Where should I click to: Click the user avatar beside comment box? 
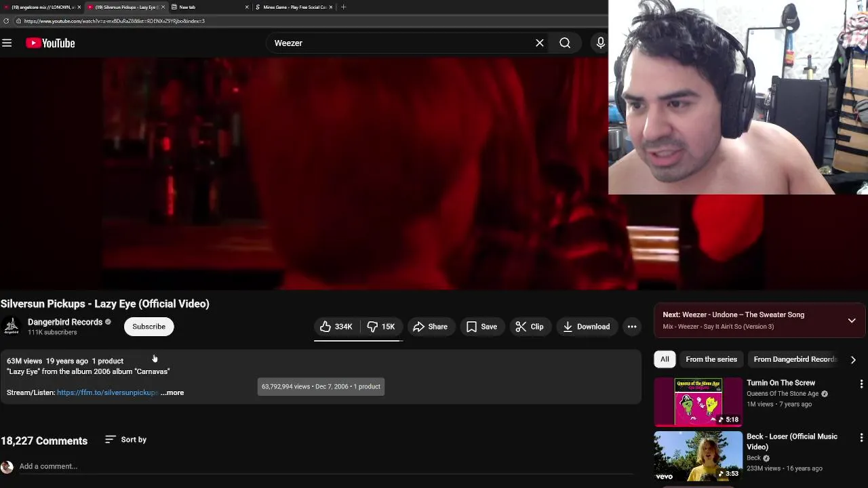tap(7, 467)
